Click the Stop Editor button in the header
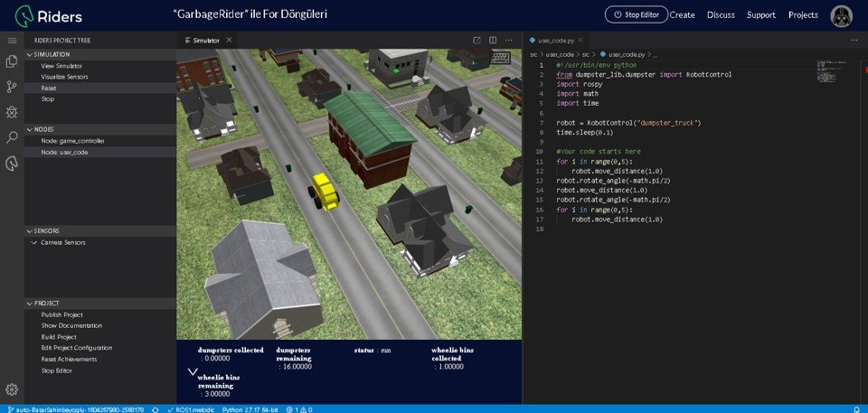This screenshot has height=413, width=868. tap(637, 15)
